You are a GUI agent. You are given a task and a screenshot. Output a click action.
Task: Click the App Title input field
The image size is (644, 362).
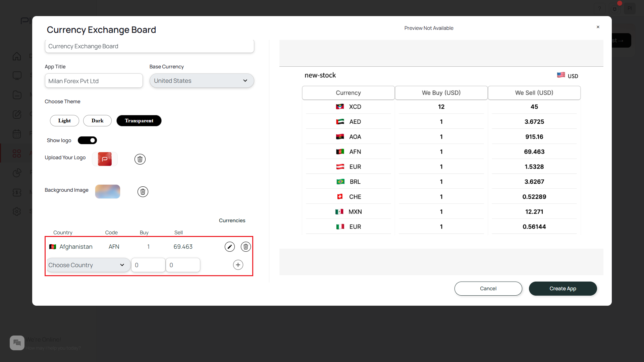[x=94, y=81]
